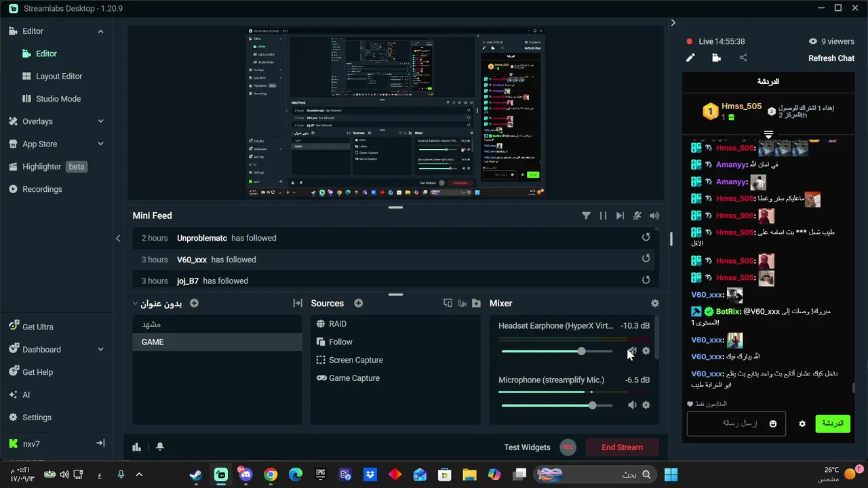Mute the Microphone streamplify source

click(632, 405)
